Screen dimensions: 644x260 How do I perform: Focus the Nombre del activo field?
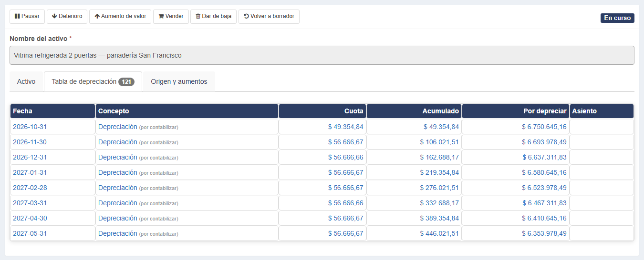(322, 55)
